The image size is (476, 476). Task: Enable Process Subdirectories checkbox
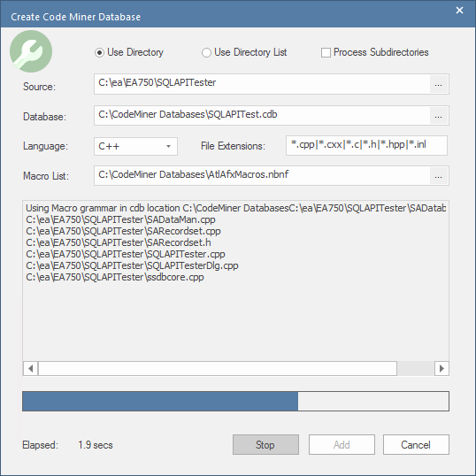(x=375, y=52)
